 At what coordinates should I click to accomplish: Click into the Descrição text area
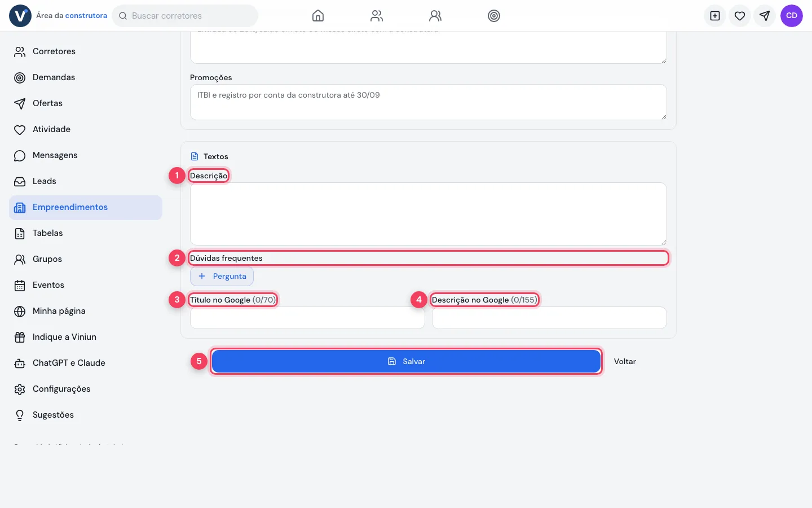(429, 214)
